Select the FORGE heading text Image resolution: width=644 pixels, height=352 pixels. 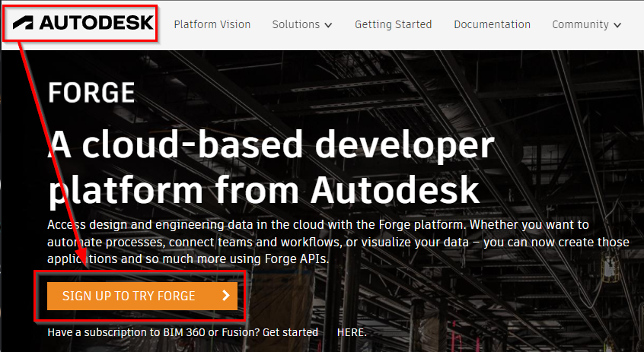[x=91, y=92]
